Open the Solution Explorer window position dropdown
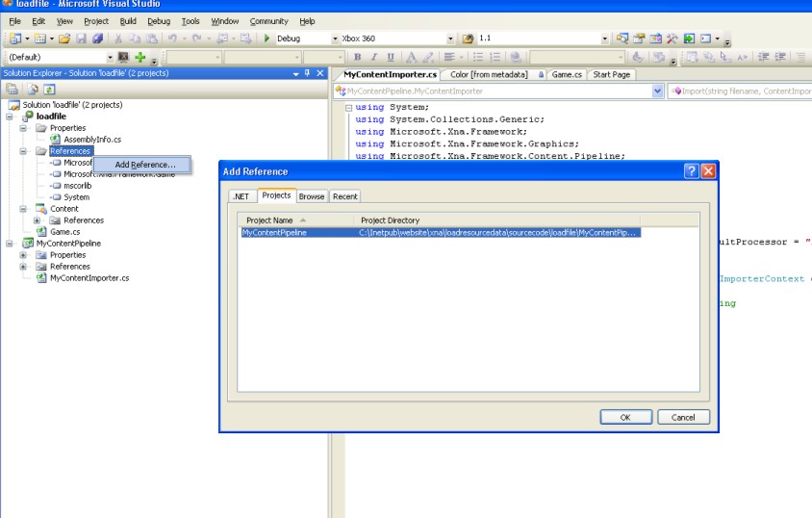The width and height of the screenshot is (812, 518). click(295, 73)
